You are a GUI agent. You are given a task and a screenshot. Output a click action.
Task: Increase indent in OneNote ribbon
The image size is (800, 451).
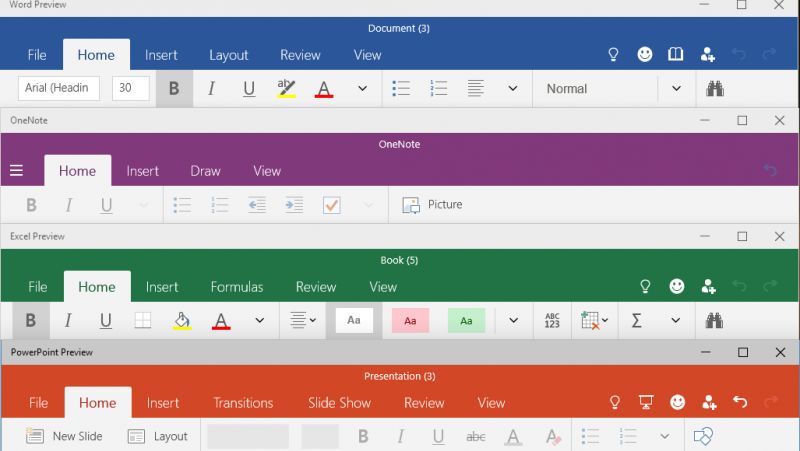(294, 205)
